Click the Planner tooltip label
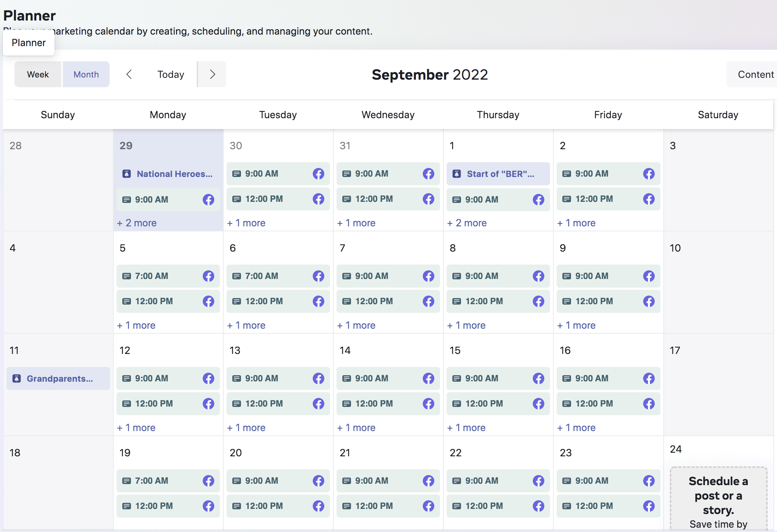Viewport: 777px width, 532px height. click(28, 43)
